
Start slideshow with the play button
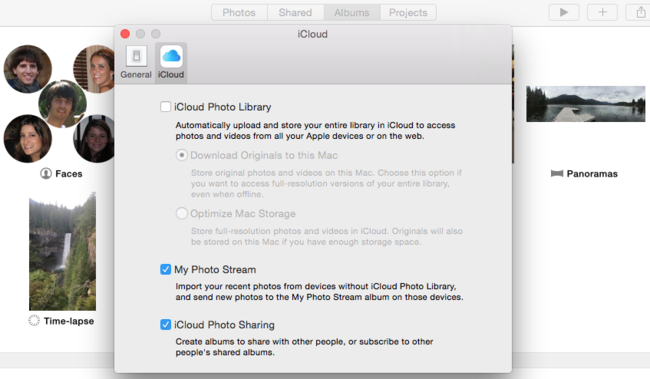[564, 12]
